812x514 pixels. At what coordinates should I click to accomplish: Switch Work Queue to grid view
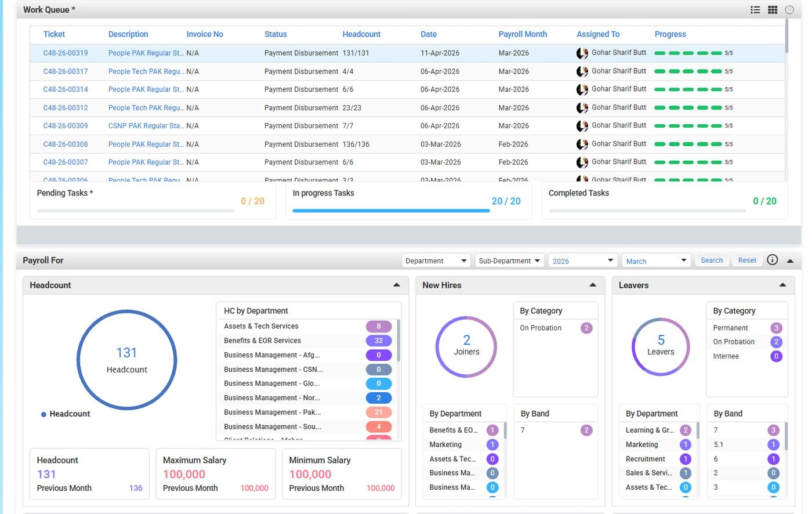(773, 10)
